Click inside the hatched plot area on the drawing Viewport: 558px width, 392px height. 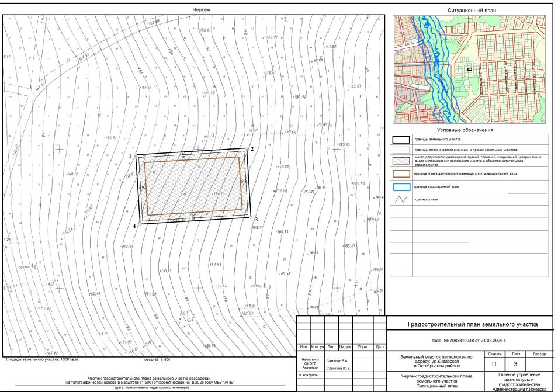[193, 186]
